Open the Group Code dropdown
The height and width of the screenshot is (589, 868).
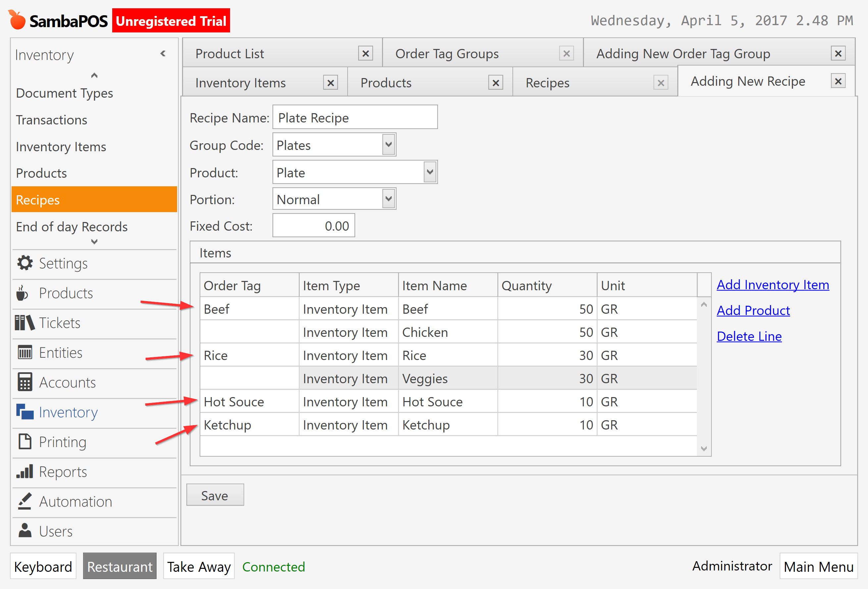(388, 145)
